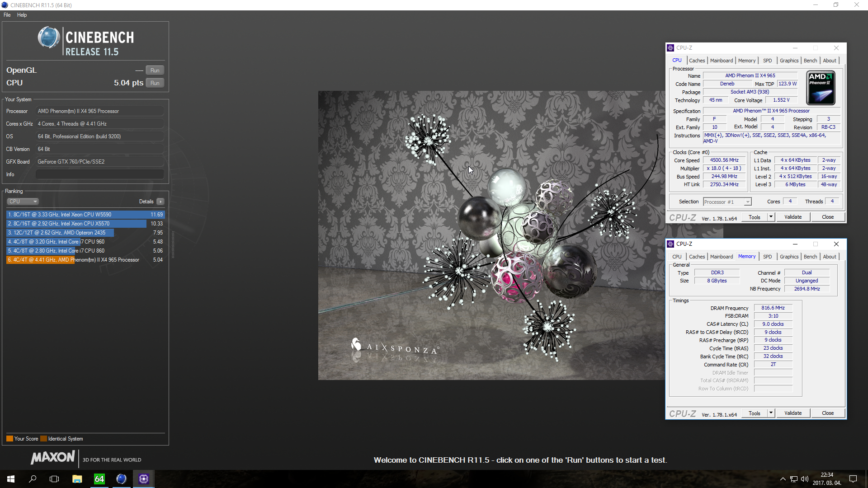The image size is (868, 488).
Task: Click Validate in upper CPU-Z window
Action: tap(793, 217)
